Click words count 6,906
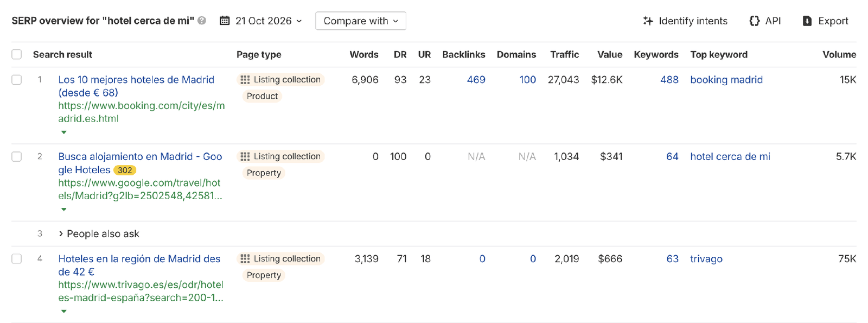Viewport: 868px width, 323px height. pos(365,80)
